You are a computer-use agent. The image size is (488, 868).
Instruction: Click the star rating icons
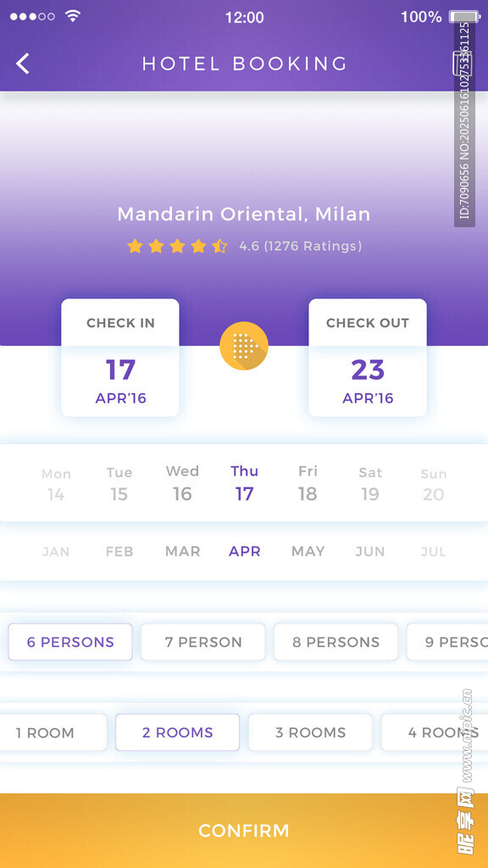(x=177, y=246)
